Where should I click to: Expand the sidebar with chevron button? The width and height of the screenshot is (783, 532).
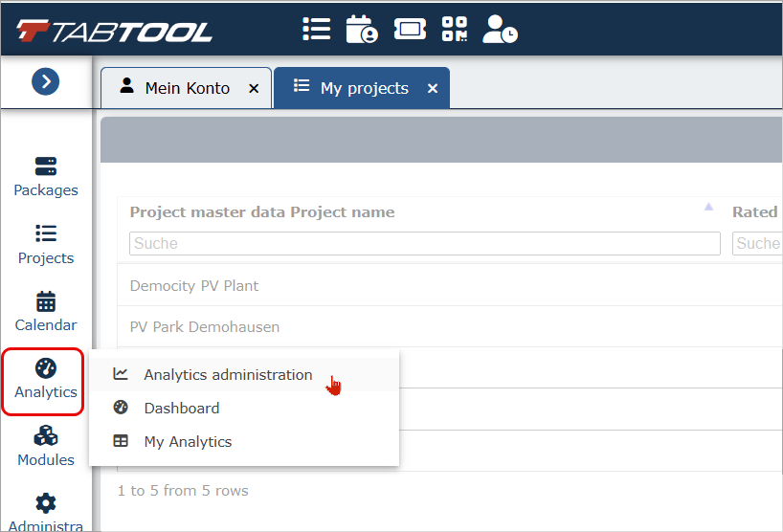[45, 81]
